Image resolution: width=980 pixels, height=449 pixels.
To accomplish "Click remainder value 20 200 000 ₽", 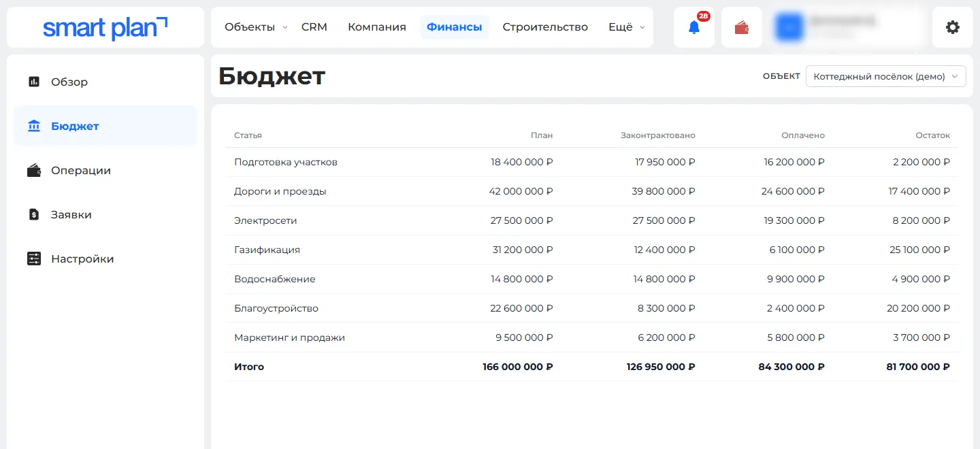I will [919, 308].
